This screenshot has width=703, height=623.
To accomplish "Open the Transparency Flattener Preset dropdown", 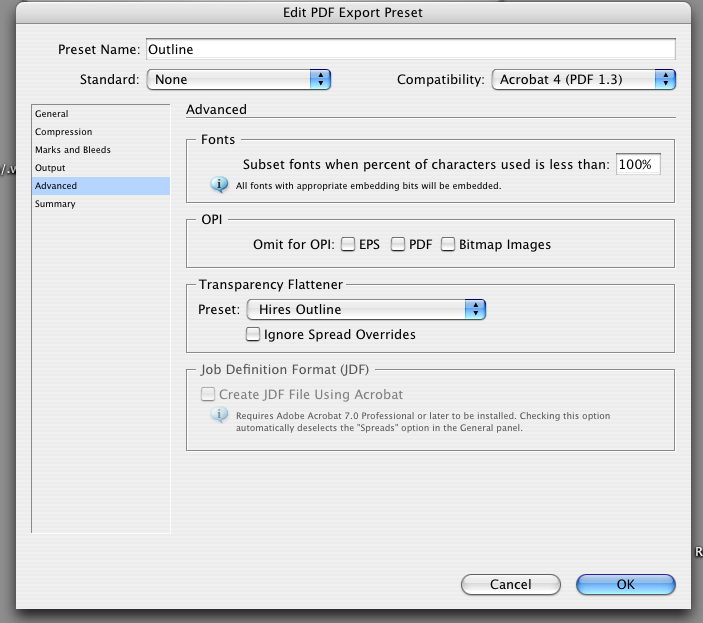I will point(366,310).
